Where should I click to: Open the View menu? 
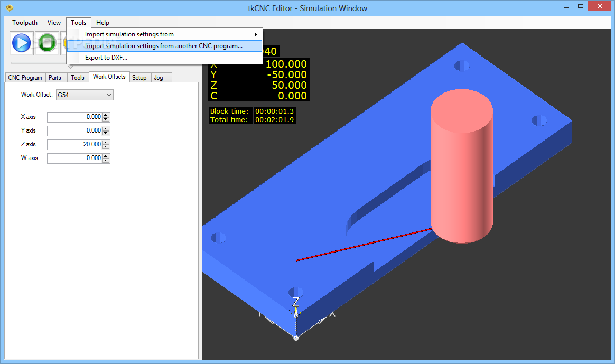[x=54, y=23]
